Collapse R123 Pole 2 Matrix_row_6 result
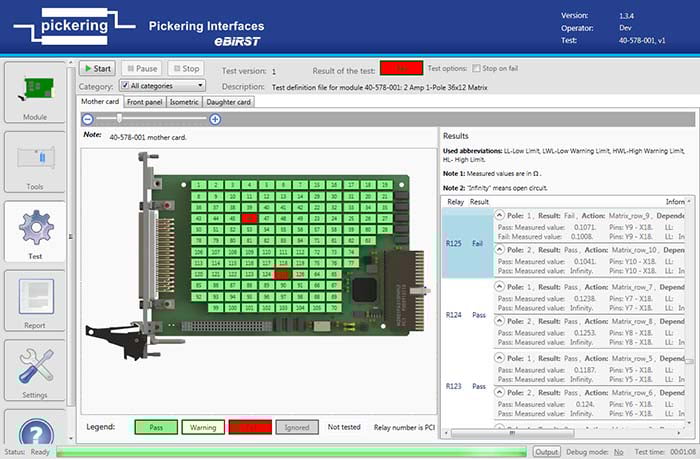The image size is (700, 460). pyautogui.click(x=500, y=393)
